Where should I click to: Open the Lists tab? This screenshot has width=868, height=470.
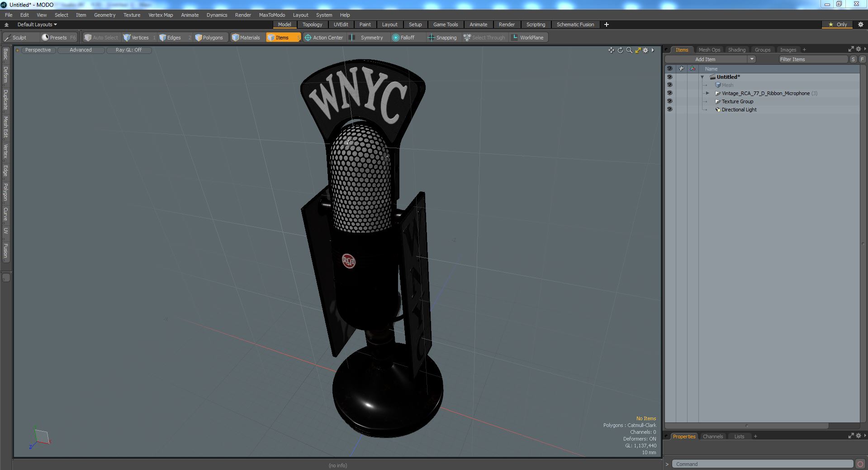pos(739,436)
